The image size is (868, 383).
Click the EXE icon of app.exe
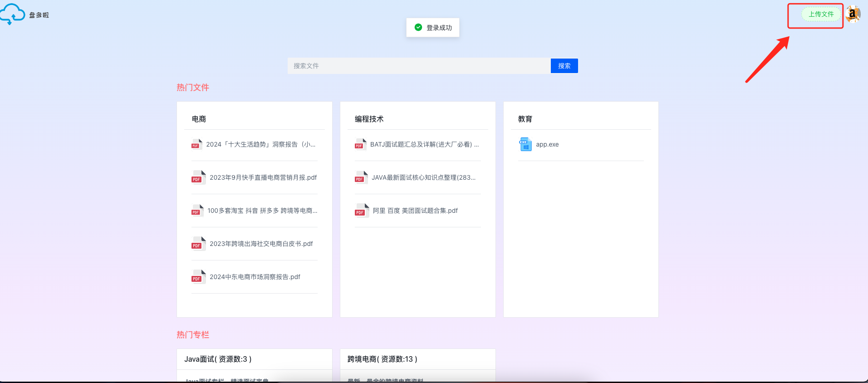tap(525, 144)
